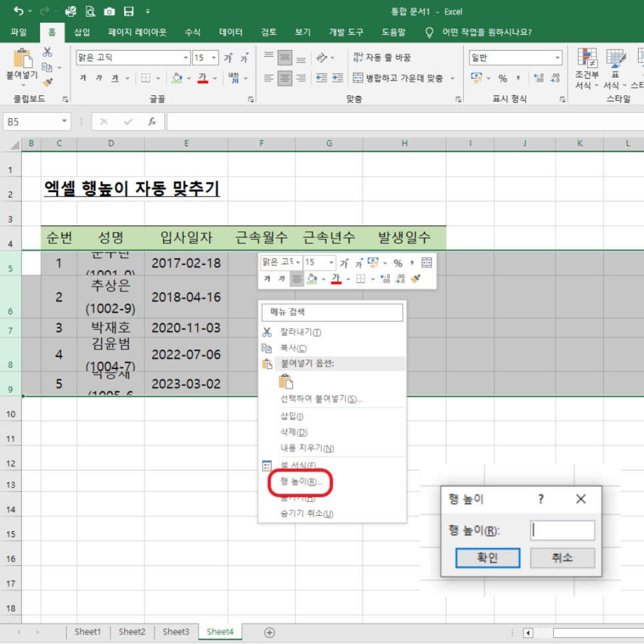Click the Undo arrow in quick access toolbar

pos(19,11)
